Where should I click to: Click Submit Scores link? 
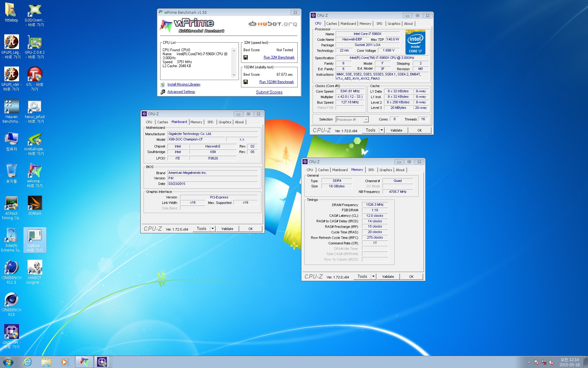coord(269,92)
